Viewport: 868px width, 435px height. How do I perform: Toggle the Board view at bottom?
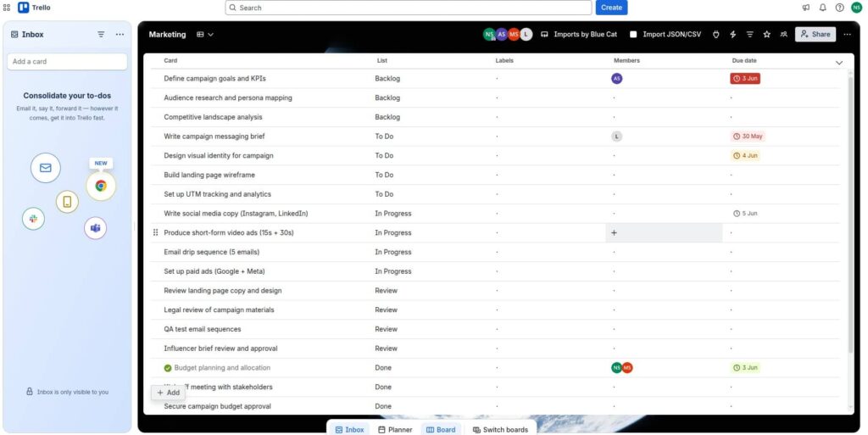coord(441,429)
